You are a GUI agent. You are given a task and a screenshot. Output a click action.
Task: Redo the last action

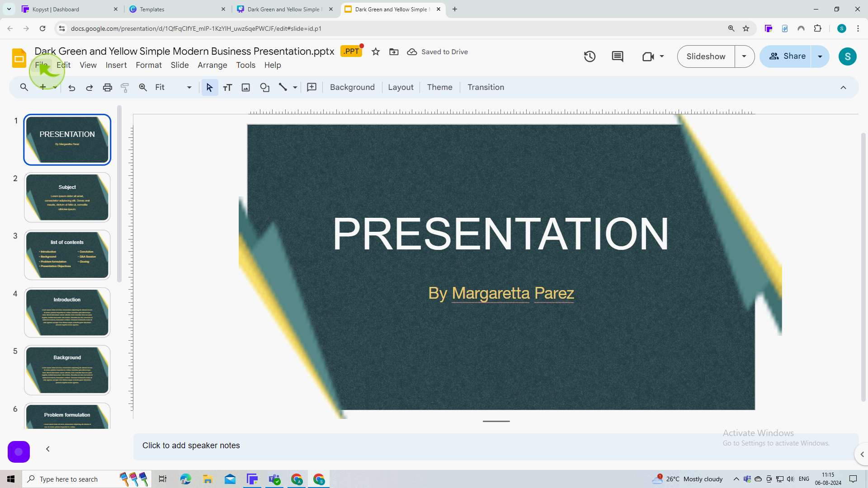[x=89, y=88]
